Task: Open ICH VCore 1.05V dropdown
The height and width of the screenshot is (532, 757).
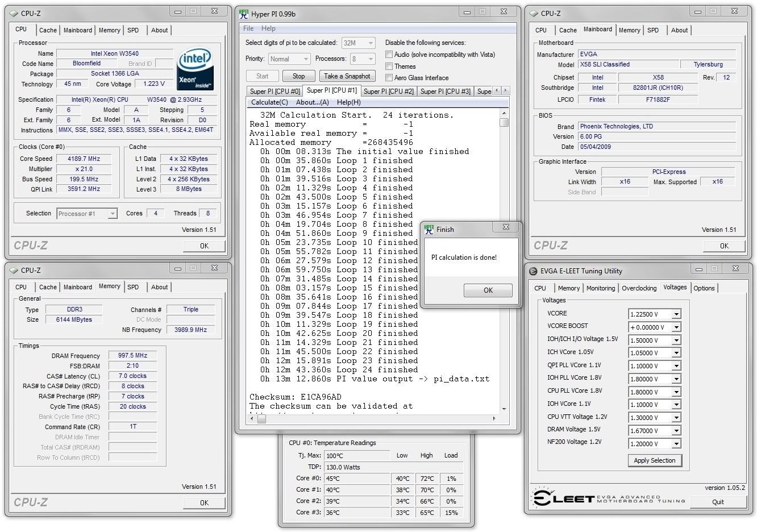Action: click(676, 354)
